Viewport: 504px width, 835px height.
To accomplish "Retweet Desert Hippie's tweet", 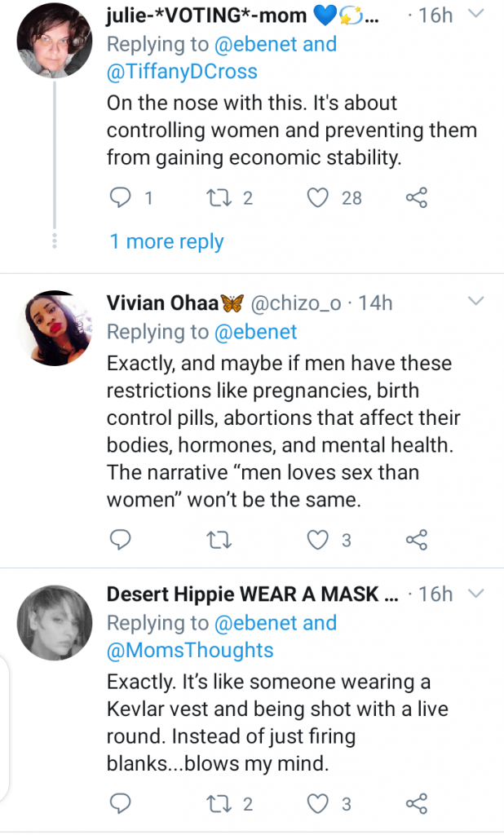I will [216, 803].
